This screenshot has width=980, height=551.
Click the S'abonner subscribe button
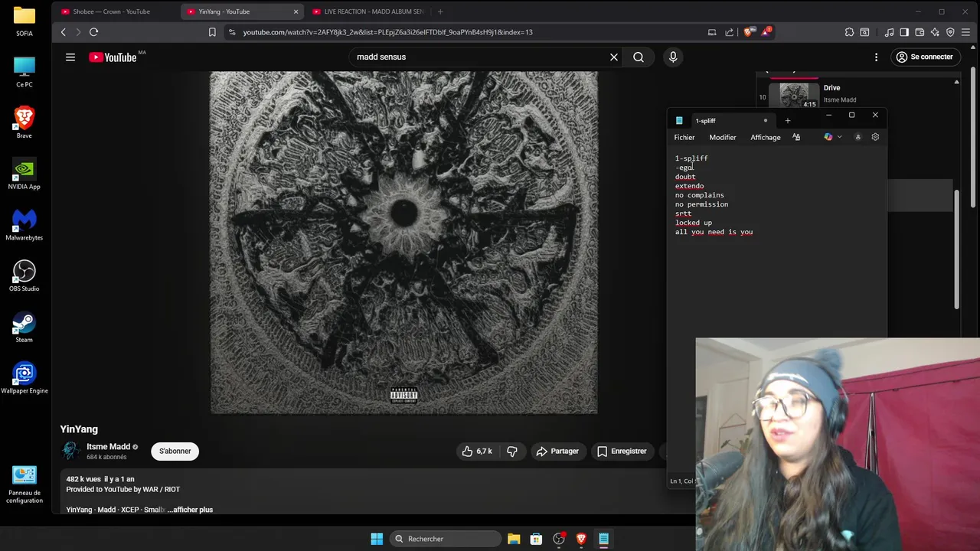[175, 452]
